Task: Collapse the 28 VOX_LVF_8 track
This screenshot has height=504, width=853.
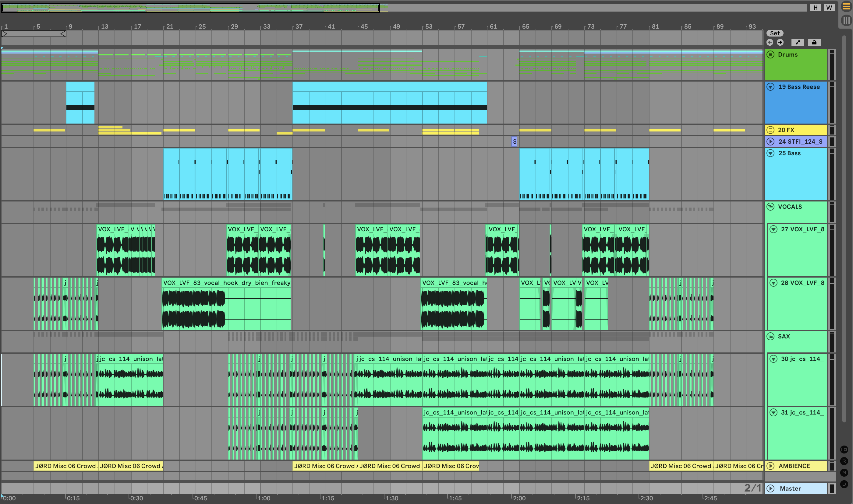Action: (x=773, y=282)
